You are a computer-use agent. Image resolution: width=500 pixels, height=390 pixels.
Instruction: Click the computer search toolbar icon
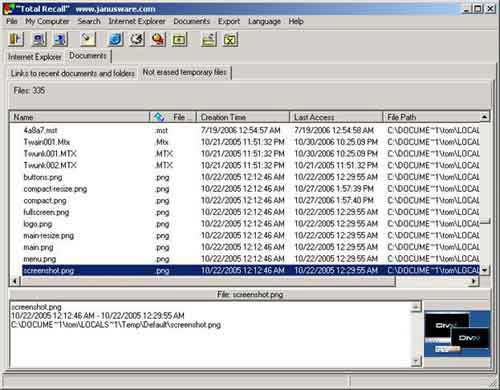click(x=39, y=39)
